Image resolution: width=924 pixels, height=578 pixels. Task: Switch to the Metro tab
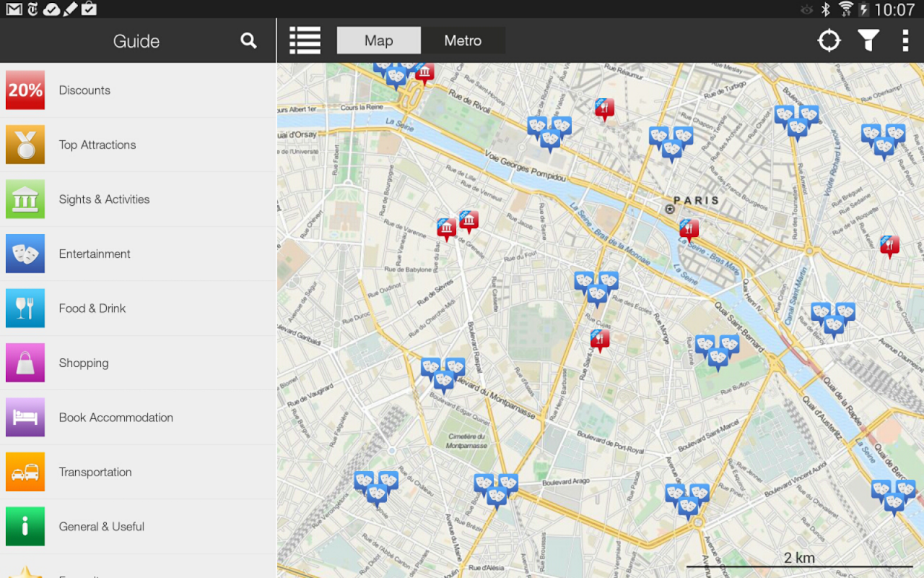click(463, 40)
